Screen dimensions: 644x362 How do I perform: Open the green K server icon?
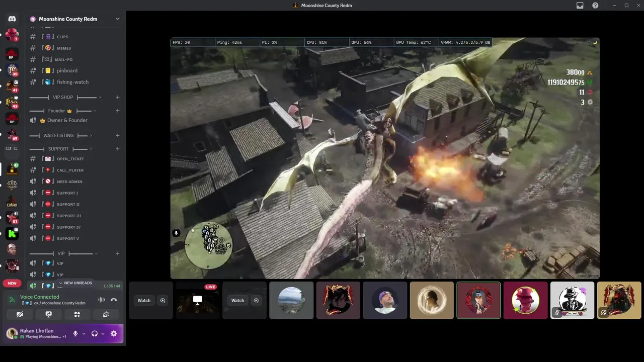tap(12, 233)
